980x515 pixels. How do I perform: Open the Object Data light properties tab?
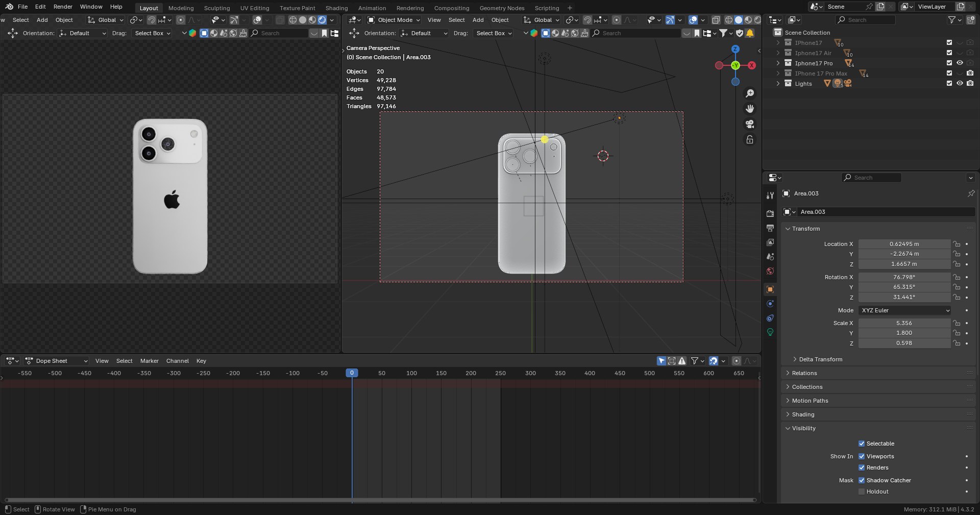tap(770, 332)
